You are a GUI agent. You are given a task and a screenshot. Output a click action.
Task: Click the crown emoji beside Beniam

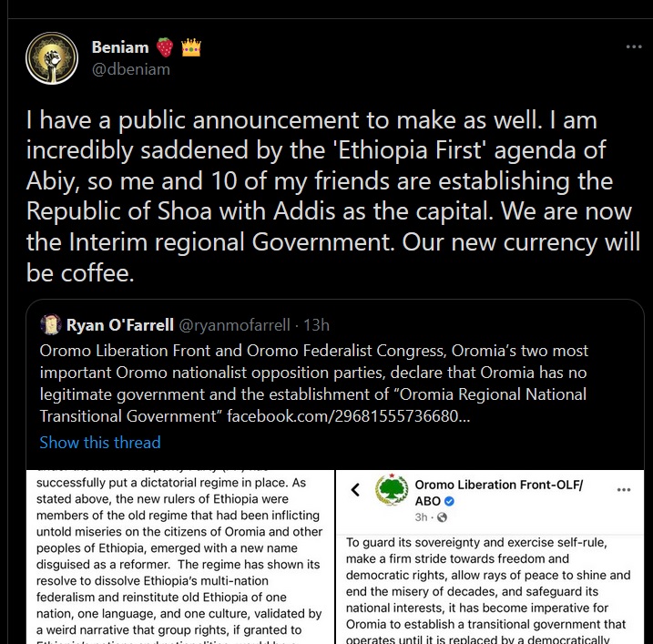pyautogui.click(x=190, y=46)
